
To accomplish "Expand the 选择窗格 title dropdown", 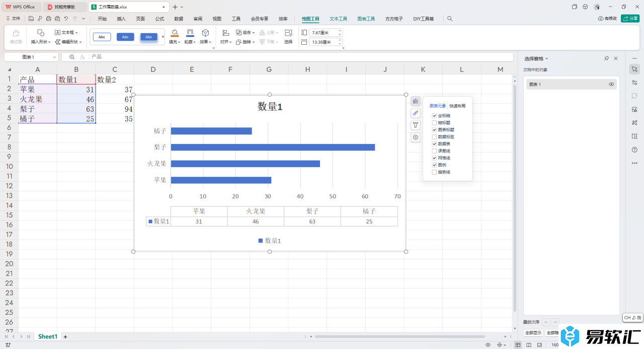I will (547, 59).
